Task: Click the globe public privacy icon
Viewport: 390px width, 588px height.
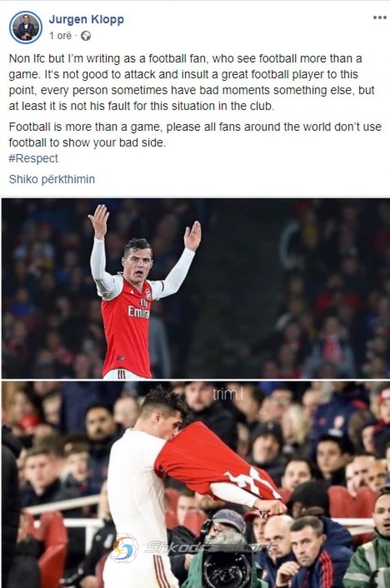Action: pyautogui.click(x=86, y=36)
